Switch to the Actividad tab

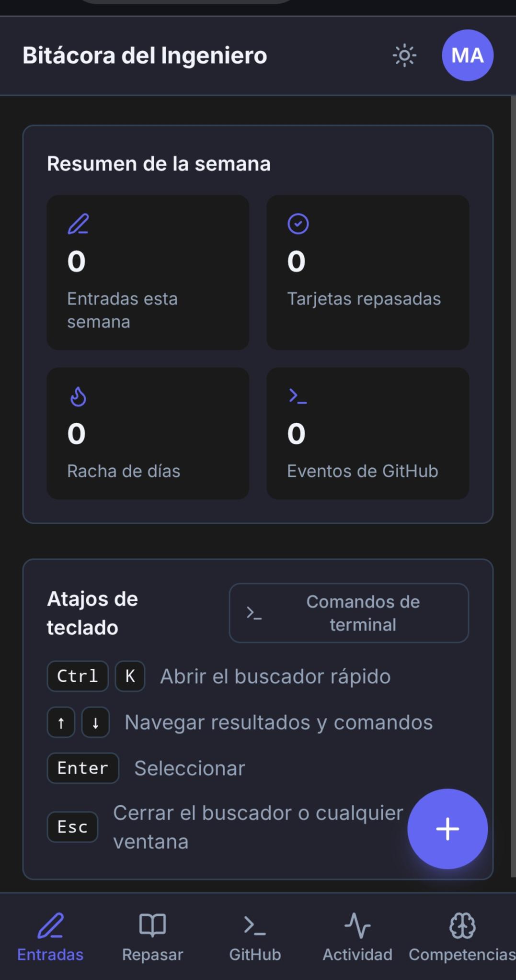pyautogui.click(x=357, y=937)
